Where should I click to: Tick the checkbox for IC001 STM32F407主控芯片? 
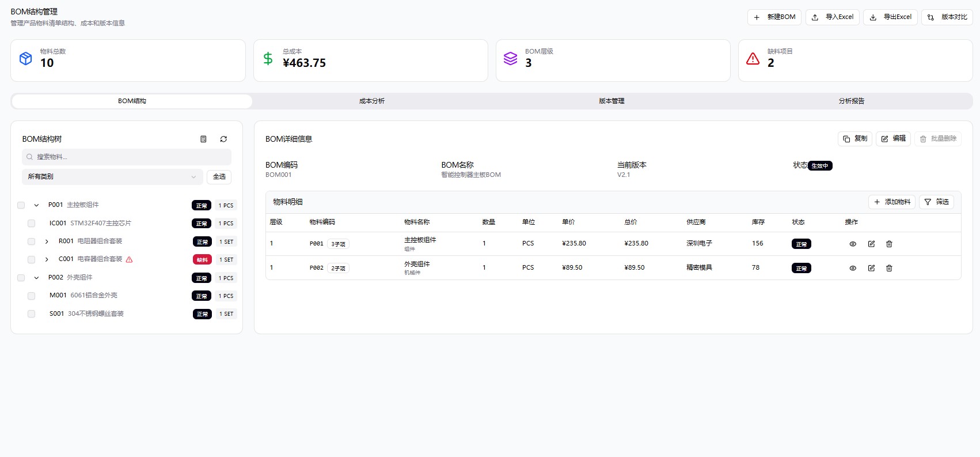(32, 223)
